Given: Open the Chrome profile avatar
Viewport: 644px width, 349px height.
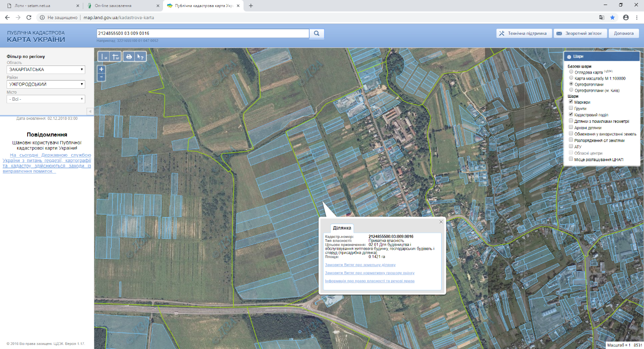Looking at the screenshot, I should 625,17.
